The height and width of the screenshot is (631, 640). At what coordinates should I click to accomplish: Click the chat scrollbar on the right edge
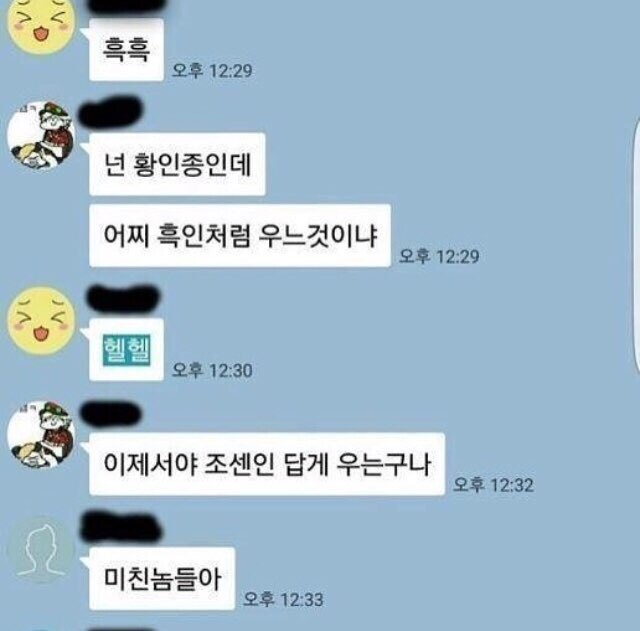click(x=637, y=245)
